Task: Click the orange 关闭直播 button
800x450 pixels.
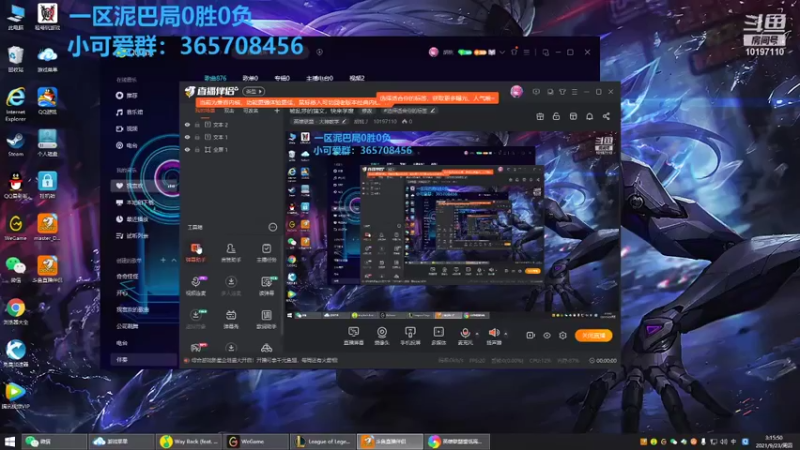Action: tap(593, 335)
